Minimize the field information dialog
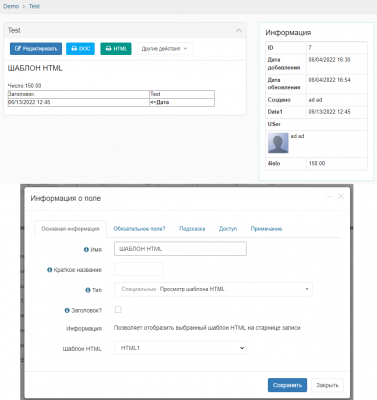 click(x=329, y=197)
